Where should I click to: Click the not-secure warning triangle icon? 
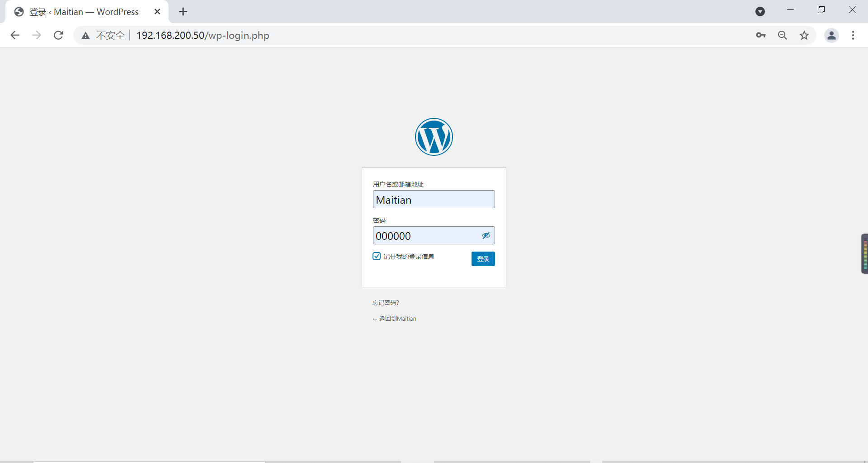tap(85, 35)
